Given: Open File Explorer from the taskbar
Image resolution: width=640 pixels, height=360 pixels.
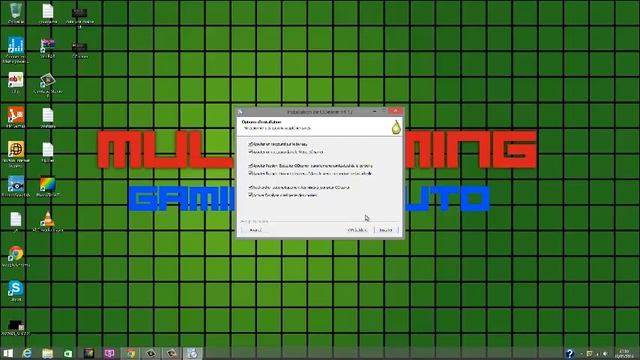Looking at the screenshot, I should tap(47, 353).
